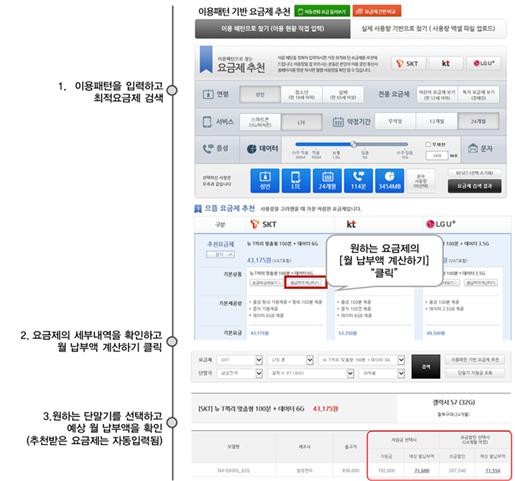Click the orange plan comparison button
The width and height of the screenshot is (515, 481).
pyautogui.click(x=377, y=11)
